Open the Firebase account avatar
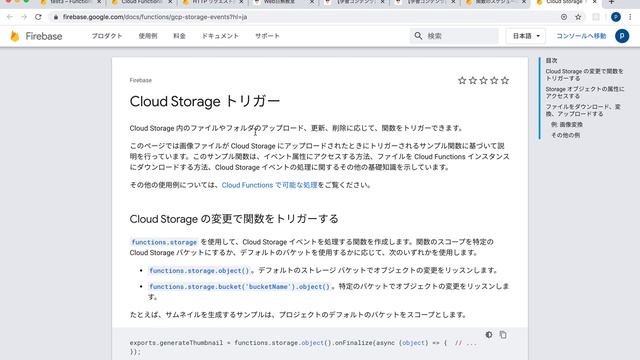 622,36
